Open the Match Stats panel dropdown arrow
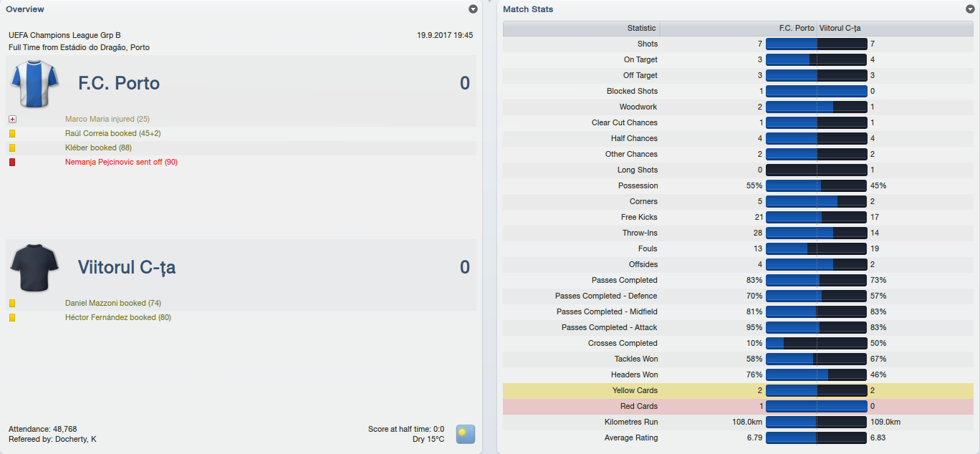Viewport: 980px width, 454px height. tap(970, 9)
